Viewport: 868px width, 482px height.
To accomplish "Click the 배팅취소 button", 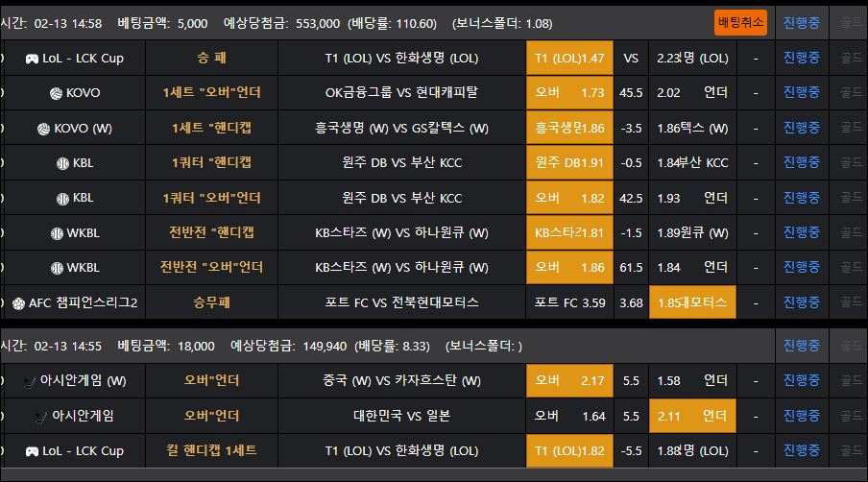I will (741, 23).
